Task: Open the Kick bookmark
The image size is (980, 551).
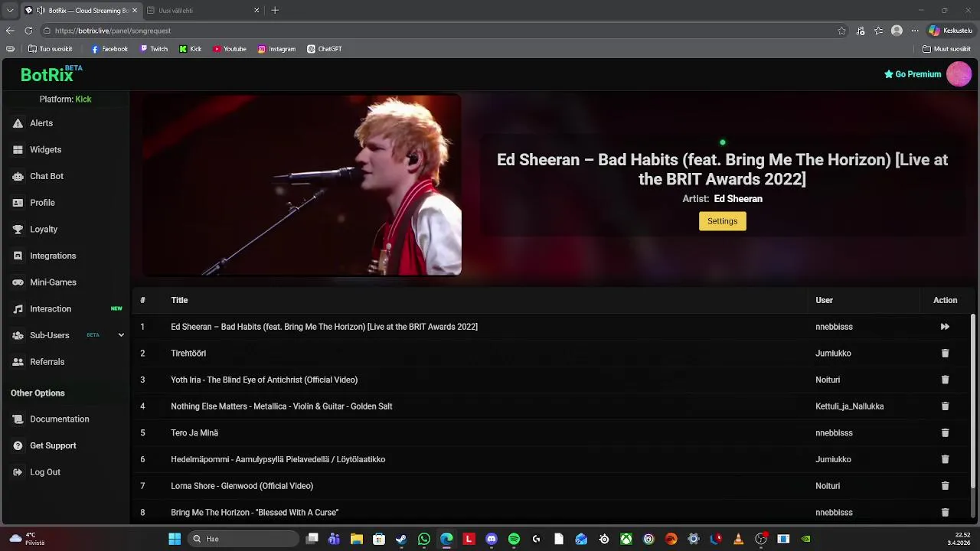Action: pyautogui.click(x=191, y=49)
